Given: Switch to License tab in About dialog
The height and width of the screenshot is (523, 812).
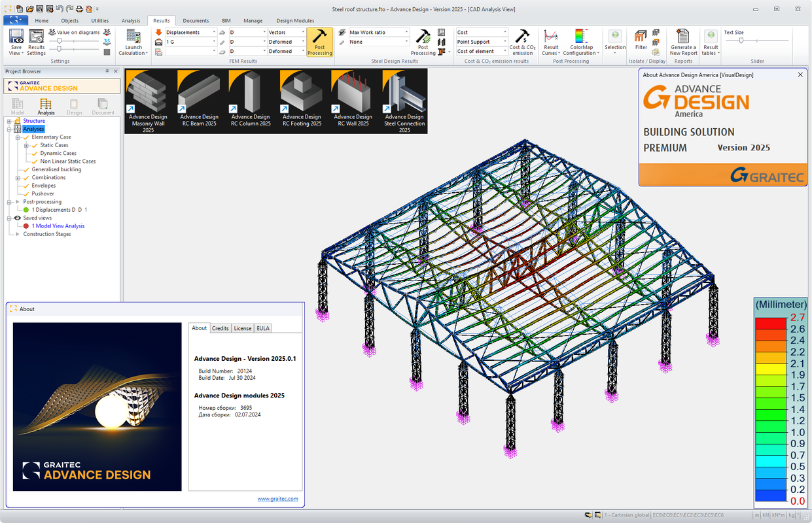Looking at the screenshot, I should [x=243, y=328].
